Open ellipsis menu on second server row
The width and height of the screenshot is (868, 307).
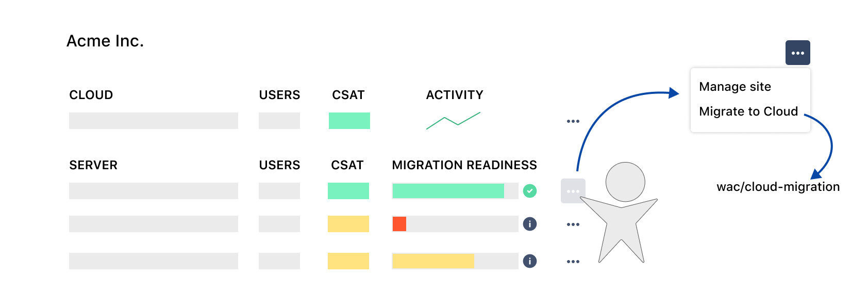[573, 224]
